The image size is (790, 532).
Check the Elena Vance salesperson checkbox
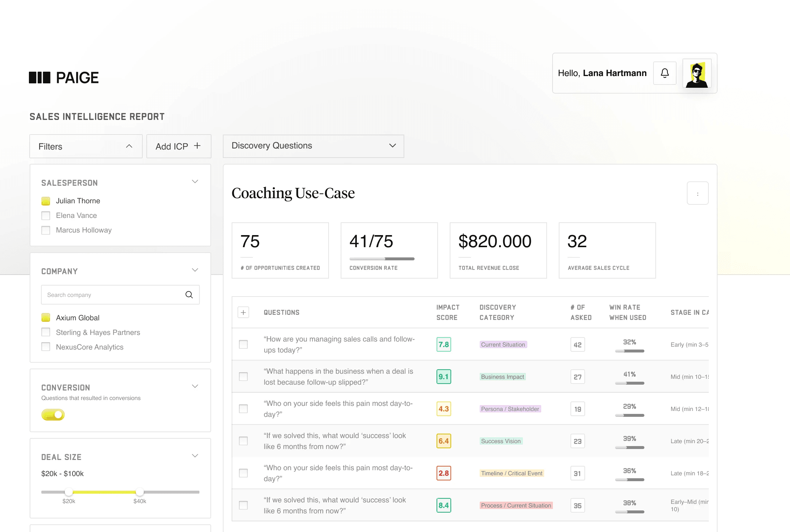click(46, 216)
